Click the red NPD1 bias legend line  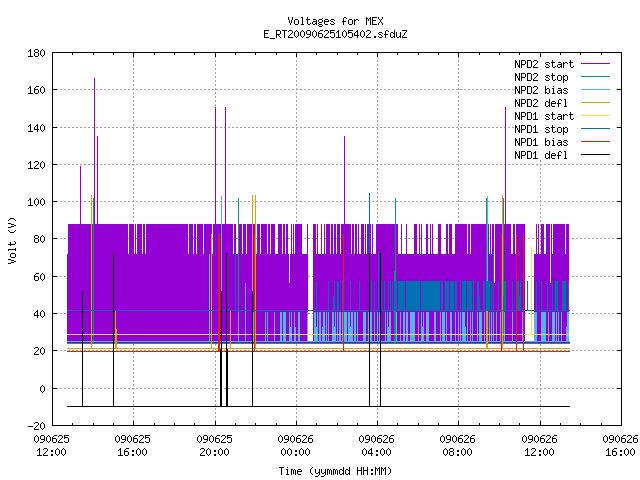point(595,142)
